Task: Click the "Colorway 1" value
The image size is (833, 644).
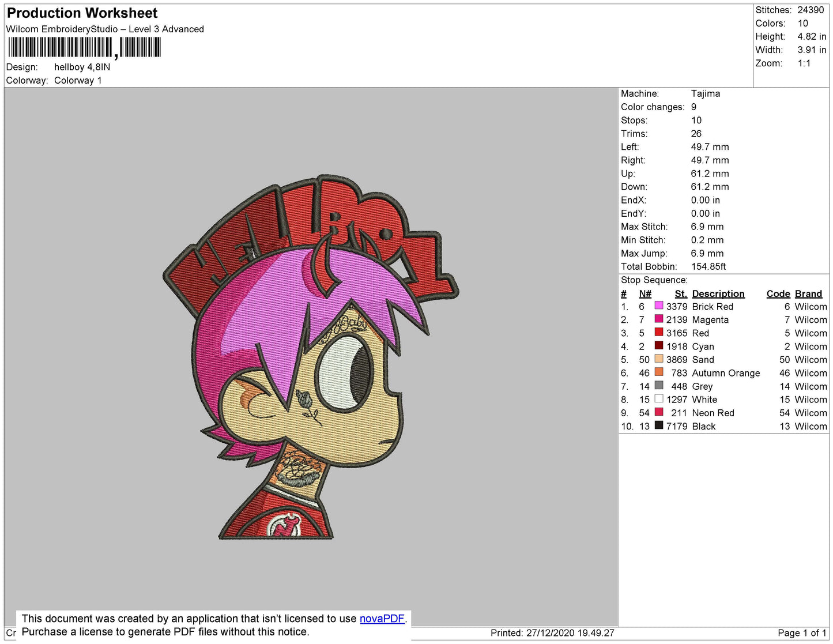Action: tap(78, 80)
